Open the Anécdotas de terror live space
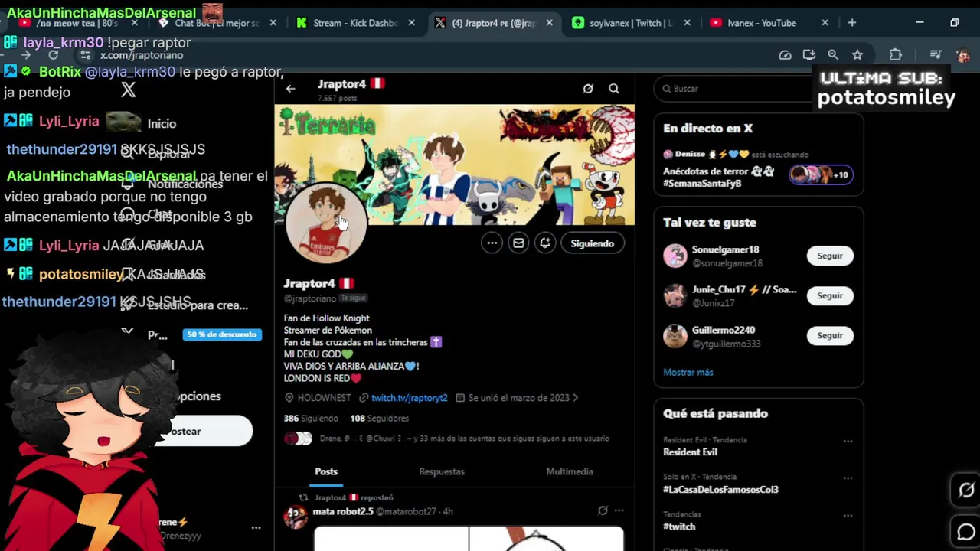This screenshot has height=551, width=980. (718, 178)
